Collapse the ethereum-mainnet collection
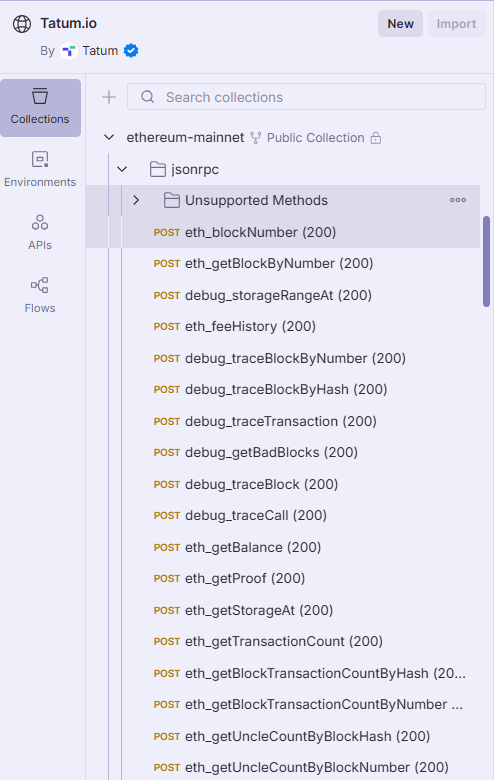 coord(109,138)
